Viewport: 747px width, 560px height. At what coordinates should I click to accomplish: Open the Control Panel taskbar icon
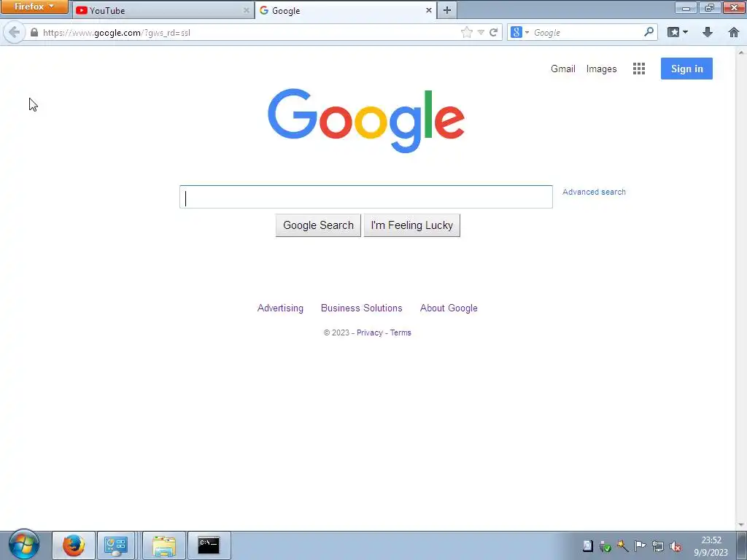[x=116, y=545]
